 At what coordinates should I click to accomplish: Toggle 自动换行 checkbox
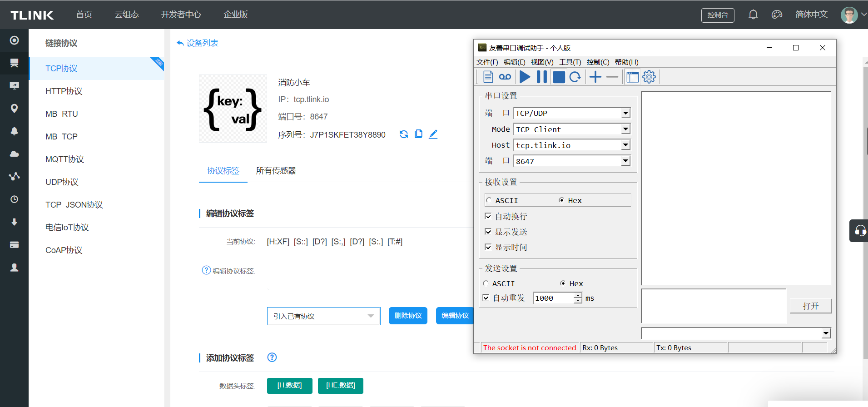click(488, 216)
